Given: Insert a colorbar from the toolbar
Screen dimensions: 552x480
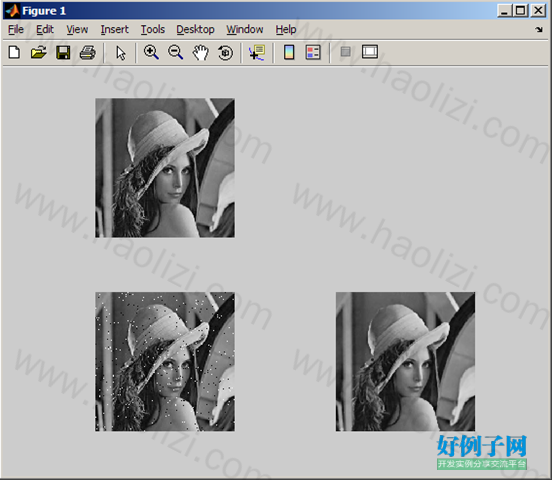Looking at the screenshot, I should (289, 52).
